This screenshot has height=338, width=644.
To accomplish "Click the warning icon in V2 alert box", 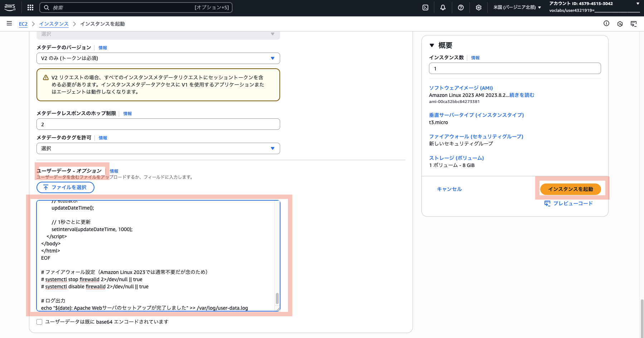I will click(x=46, y=78).
